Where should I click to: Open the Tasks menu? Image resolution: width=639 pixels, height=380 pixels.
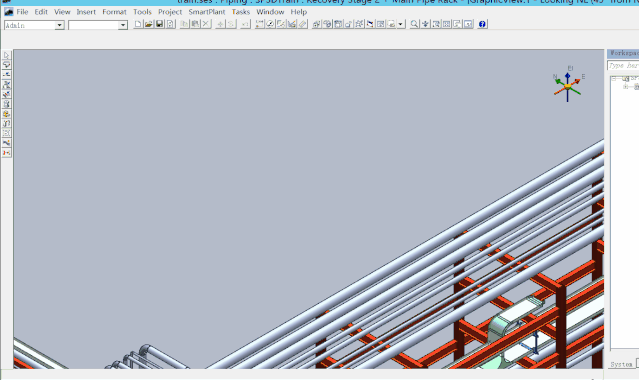point(240,12)
